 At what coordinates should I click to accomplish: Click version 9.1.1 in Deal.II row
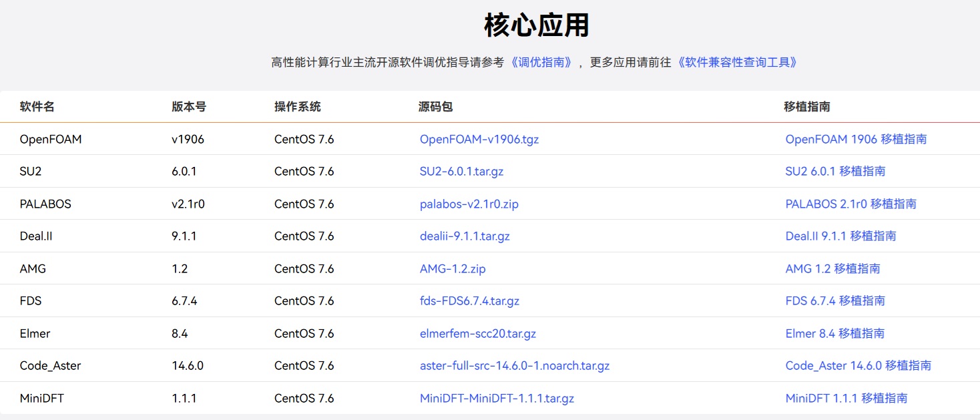tap(184, 236)
